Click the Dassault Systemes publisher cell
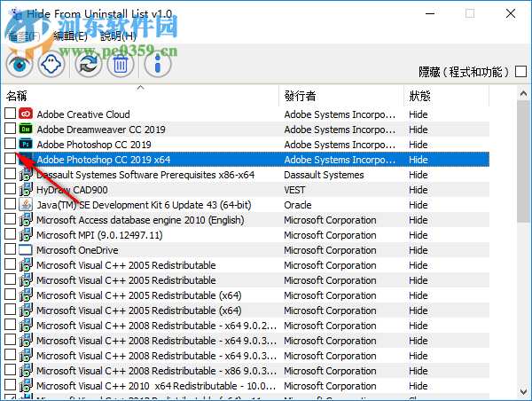 tap(324, 175)
